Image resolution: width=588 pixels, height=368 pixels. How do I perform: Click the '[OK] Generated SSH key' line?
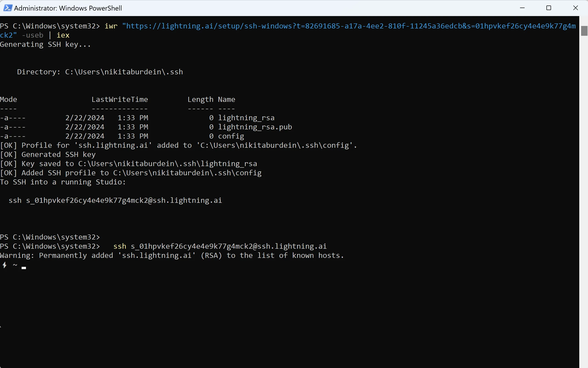point(48,155)
